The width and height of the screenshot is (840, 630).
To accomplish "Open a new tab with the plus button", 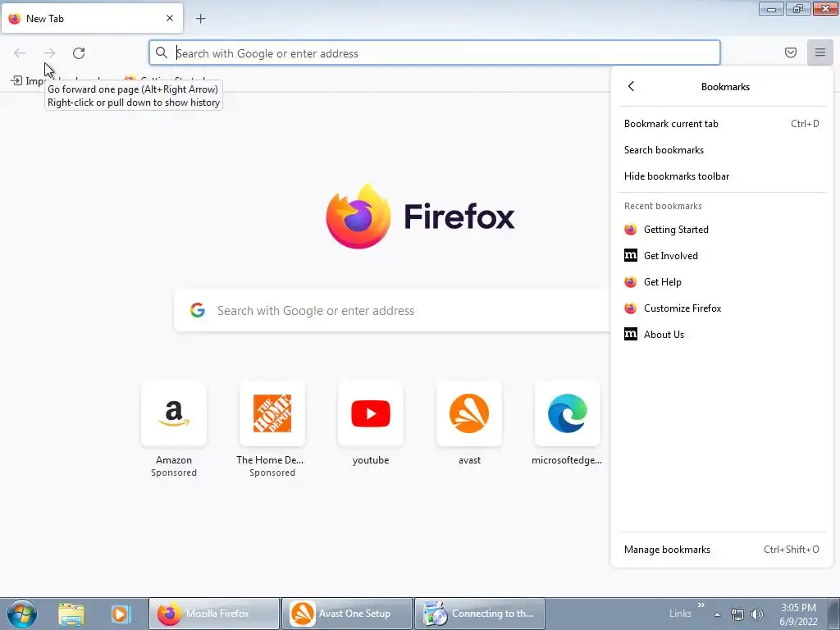I will (x=200, y=19).
